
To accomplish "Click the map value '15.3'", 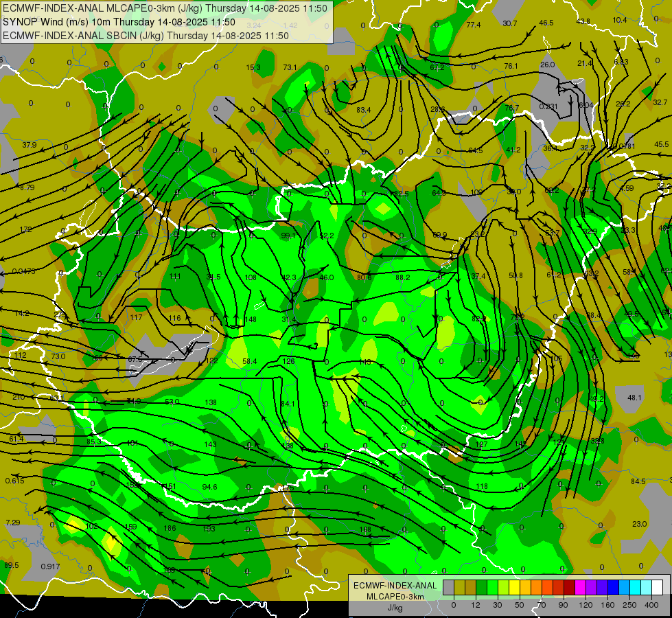I will (253, 67).
